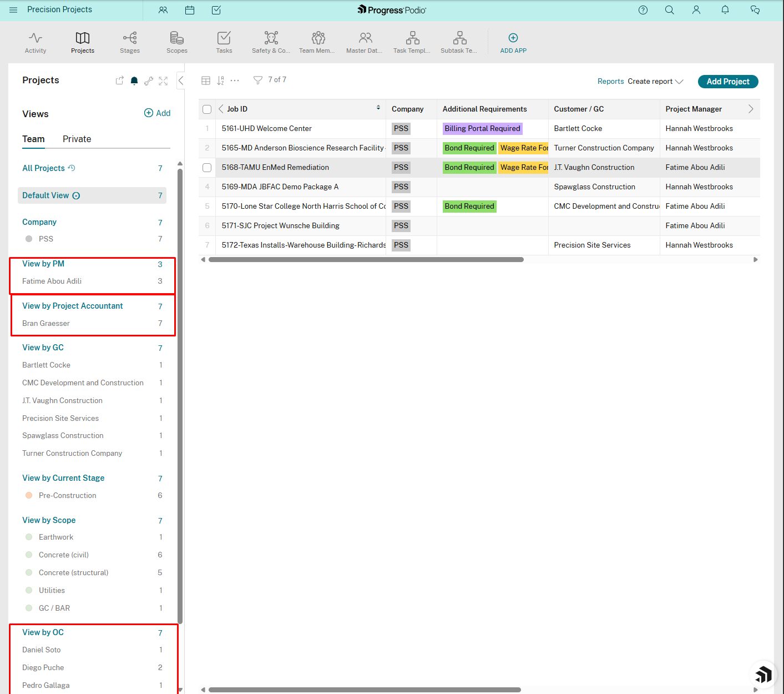Image resolution: width=784 pixels, height=694 pixels.
Task: Click the Earthwork scope color dot
Action: [28, 537]
